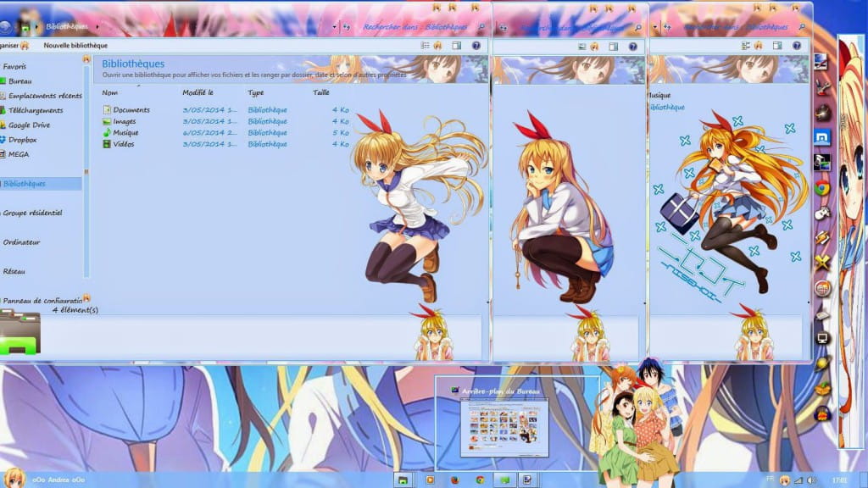Click 'Nouvelle bibliothèque' in the toolbar

[x=76, y=45]
